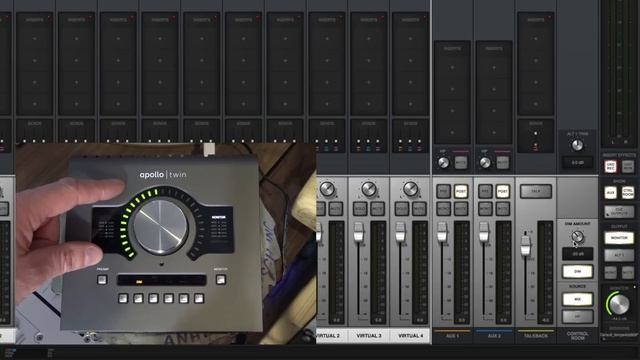Select the ALT 1 output
The width and height of the screenshot is (640, 360).
619,255
